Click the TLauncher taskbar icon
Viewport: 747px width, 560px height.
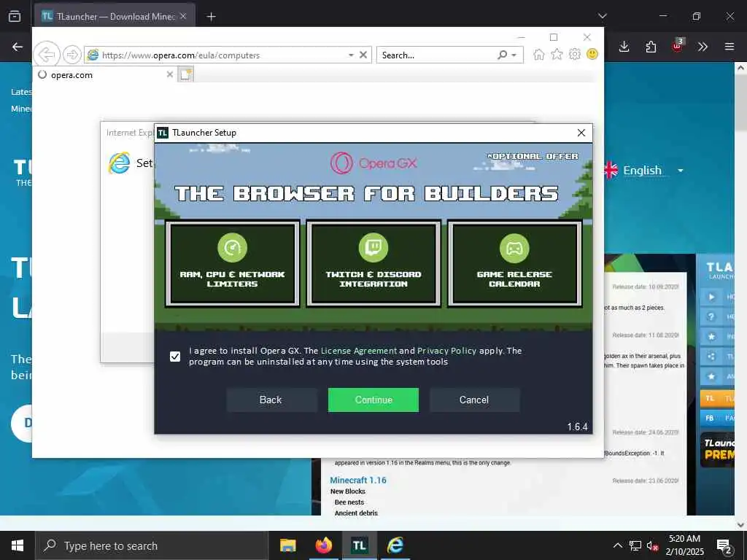(x=359, y=545)
